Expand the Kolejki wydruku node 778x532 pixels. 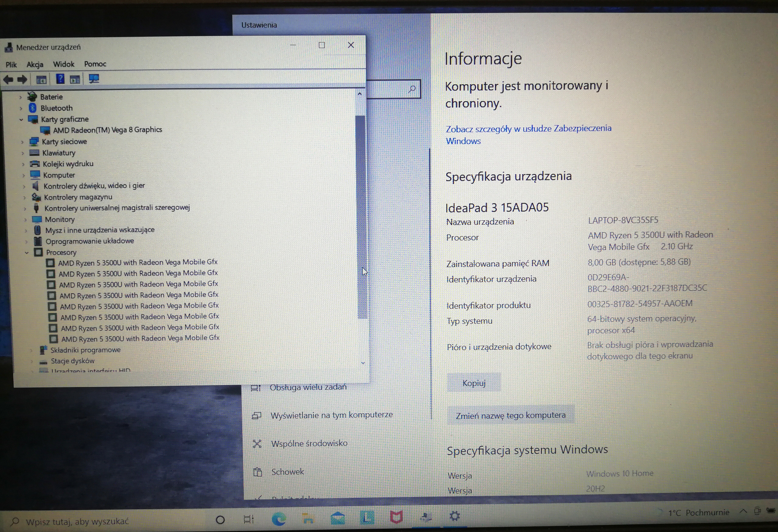pos(23,164)
